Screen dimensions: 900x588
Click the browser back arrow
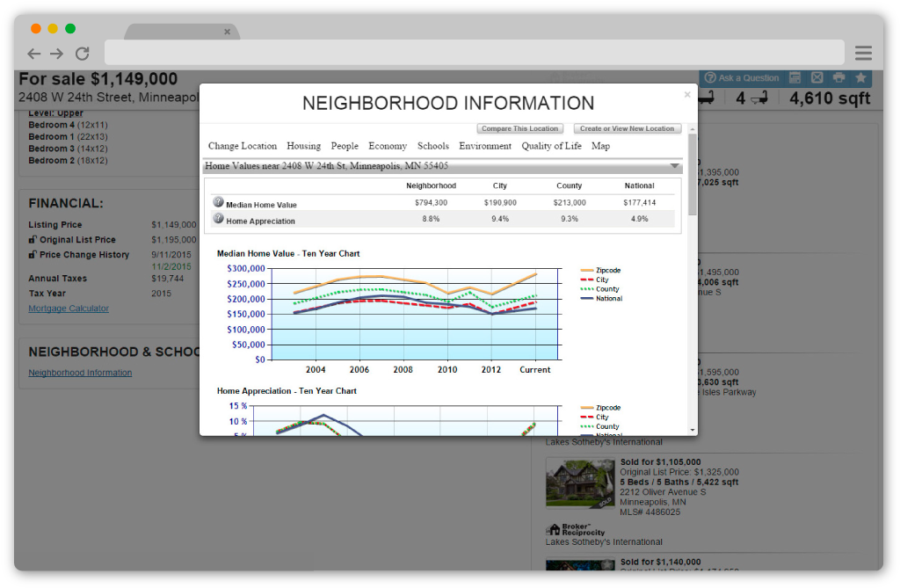point(34,54)
